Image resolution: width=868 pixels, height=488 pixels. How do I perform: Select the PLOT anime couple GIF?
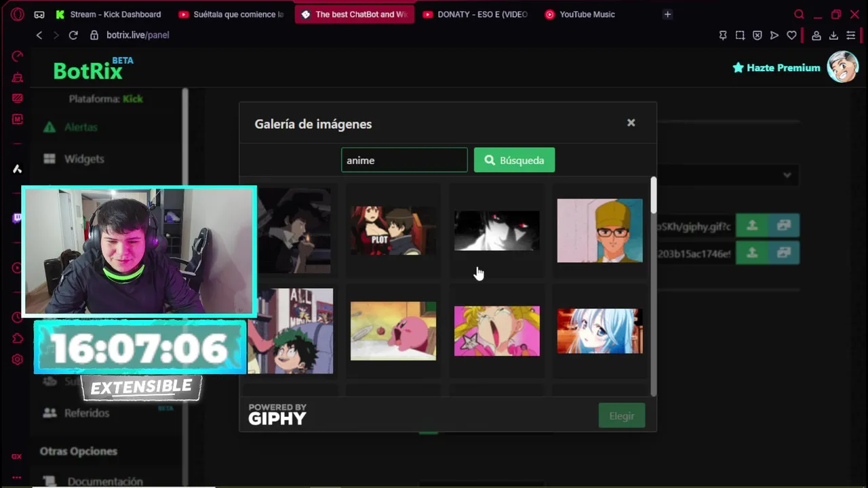pos(393,230)
